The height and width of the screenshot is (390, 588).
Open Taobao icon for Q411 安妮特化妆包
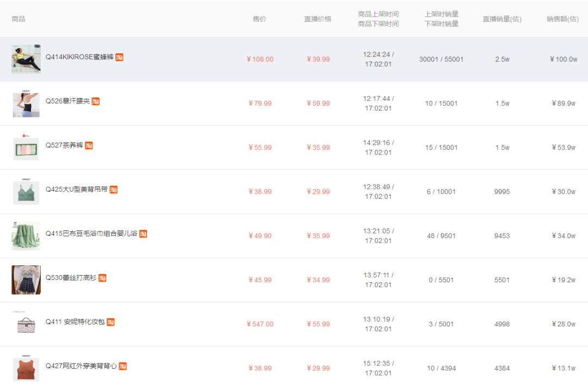click(x=111, y=322)
